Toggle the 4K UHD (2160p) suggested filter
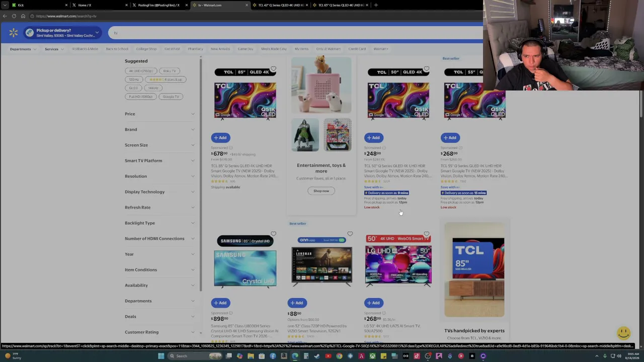The height and width of the screenshot is (362, 644). [140, 71]
